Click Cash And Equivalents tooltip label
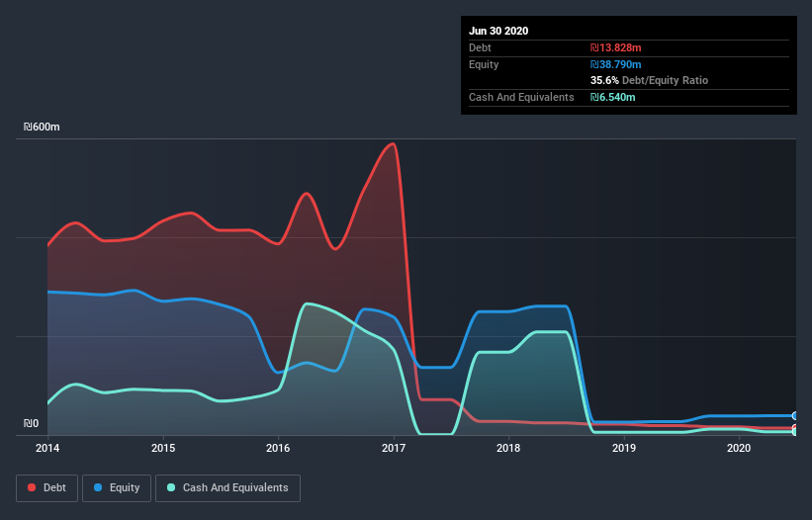812x520 pixels. [521, 97]
